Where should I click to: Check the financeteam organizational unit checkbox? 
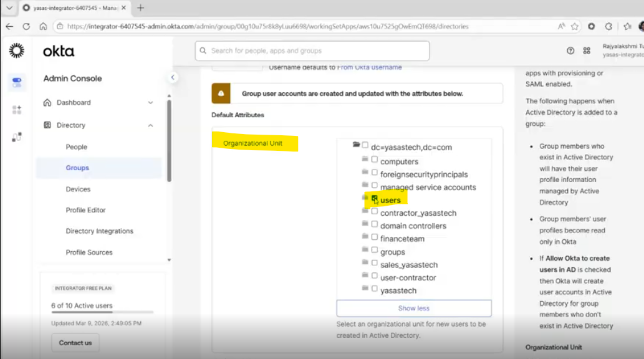[x=375, y=237]
